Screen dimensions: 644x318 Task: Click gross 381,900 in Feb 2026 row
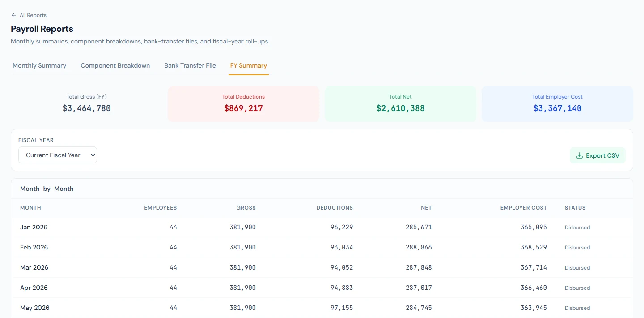243,247
